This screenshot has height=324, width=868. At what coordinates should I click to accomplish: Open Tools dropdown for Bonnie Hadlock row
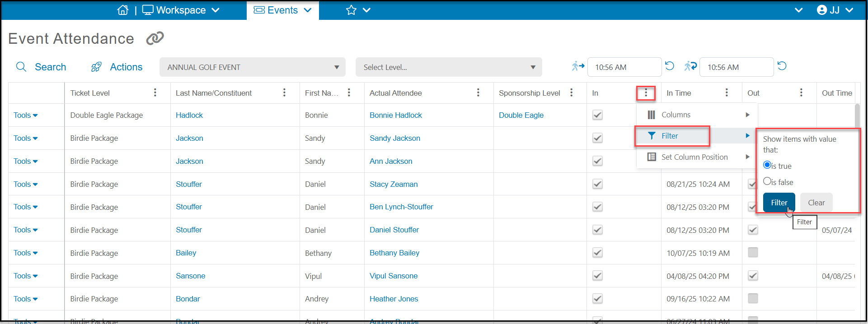coord(26,115)
